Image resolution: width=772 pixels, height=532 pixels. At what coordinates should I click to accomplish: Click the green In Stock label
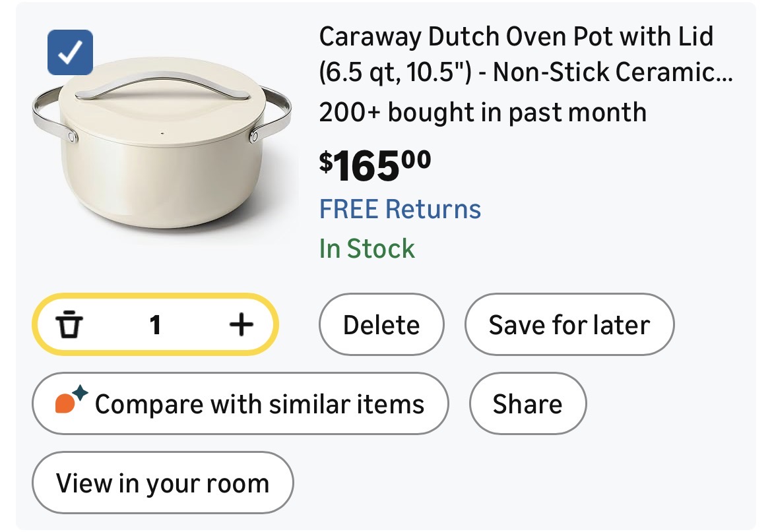pyautogui.click(x=367, y=249)
